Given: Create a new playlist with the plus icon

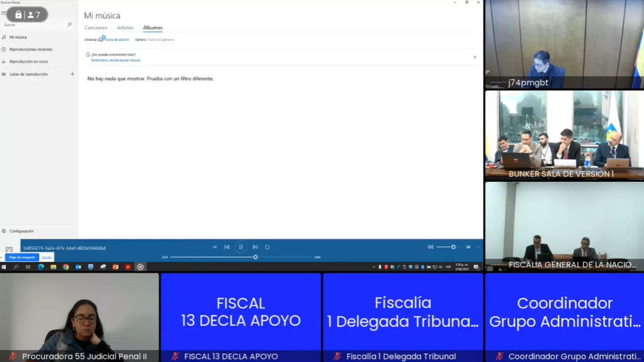Looking at the screenshot, I should tap(72, 74).
